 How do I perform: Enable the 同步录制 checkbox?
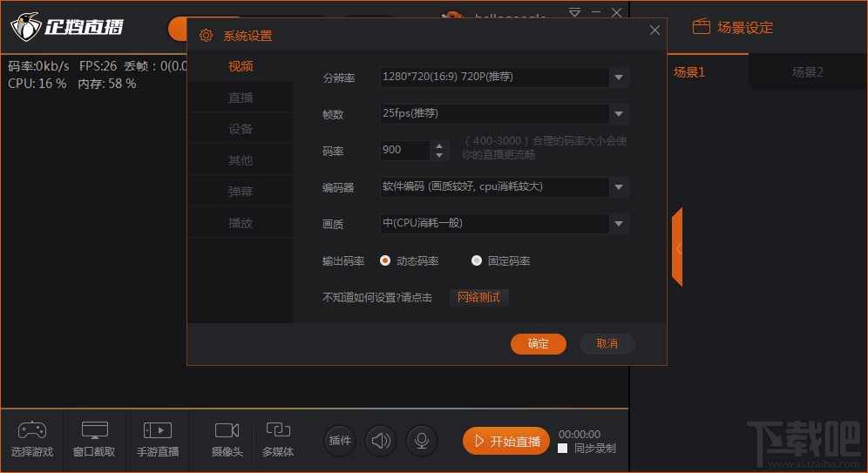(x=563, y=448)
